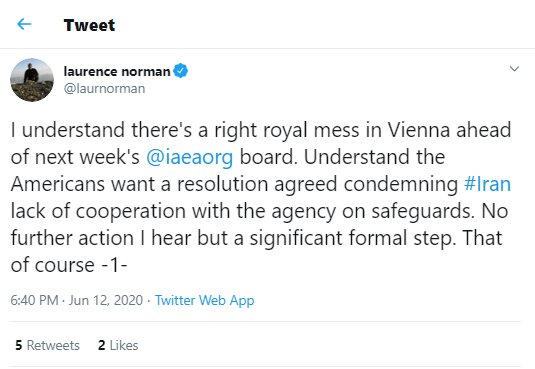The image size is (535, 369).
Task: Click the word Americans in the tweet
Action: pyautogui.click(x=58, y=184)
